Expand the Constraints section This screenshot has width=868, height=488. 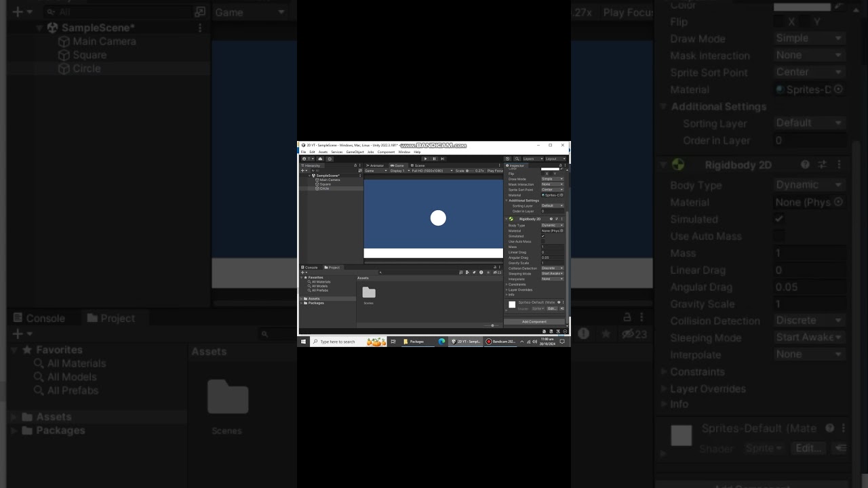click(x=507, y=284)
